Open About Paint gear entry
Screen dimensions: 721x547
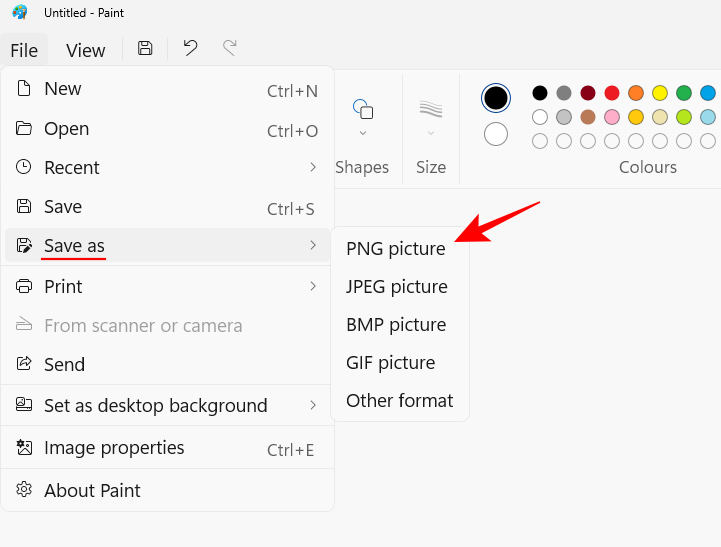tap(92, 490)
